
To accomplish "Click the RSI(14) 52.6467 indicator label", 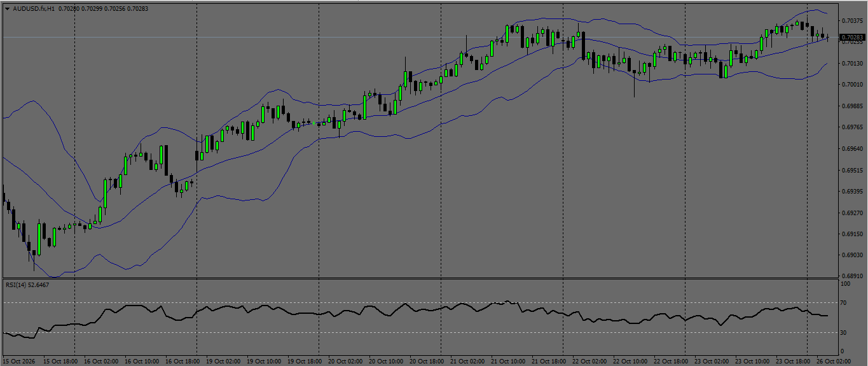I will [27, 285].
